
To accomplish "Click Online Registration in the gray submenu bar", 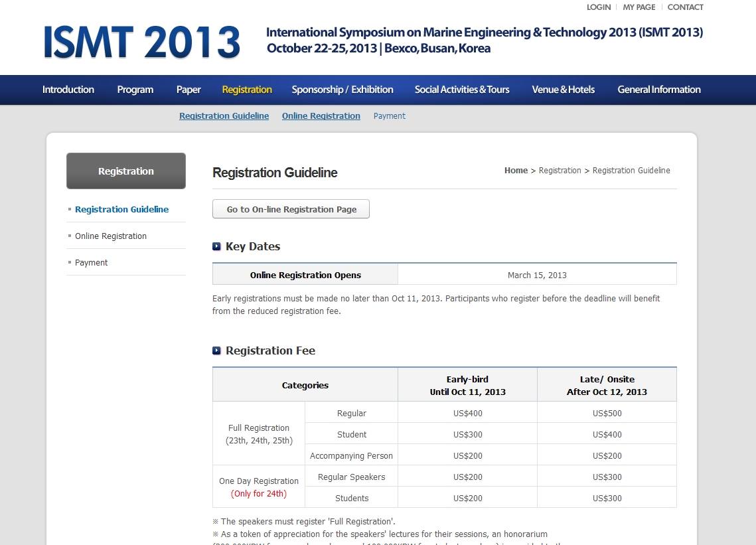I will (321, 116).
